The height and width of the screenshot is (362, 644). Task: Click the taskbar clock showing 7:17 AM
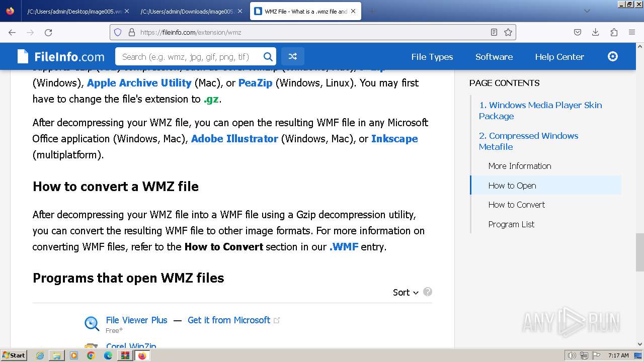(x=618, y=355)
